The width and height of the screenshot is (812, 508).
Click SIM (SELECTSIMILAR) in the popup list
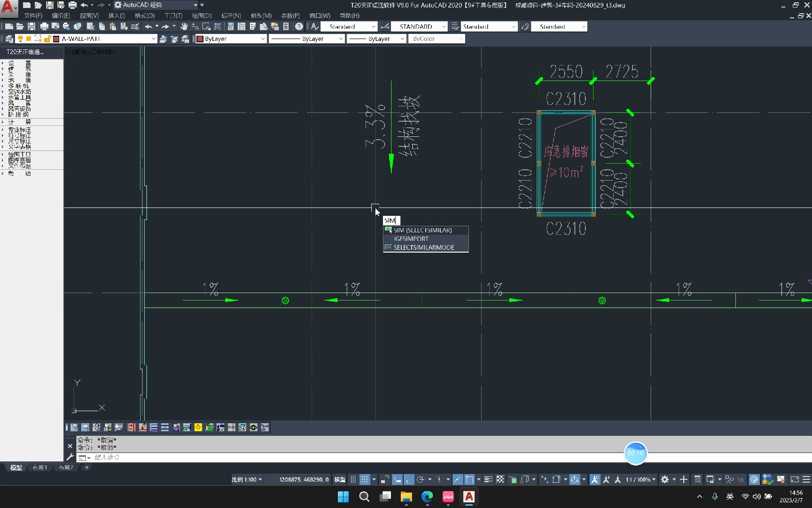point(422,230)
